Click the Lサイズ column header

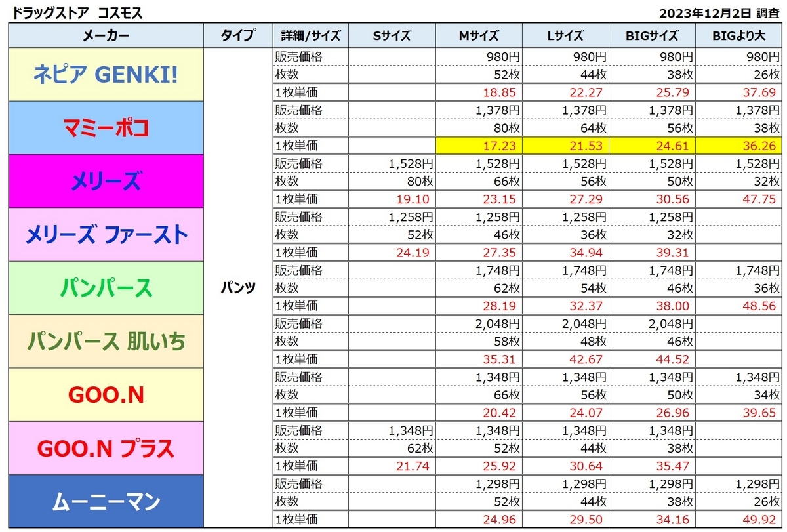point(565,35)
